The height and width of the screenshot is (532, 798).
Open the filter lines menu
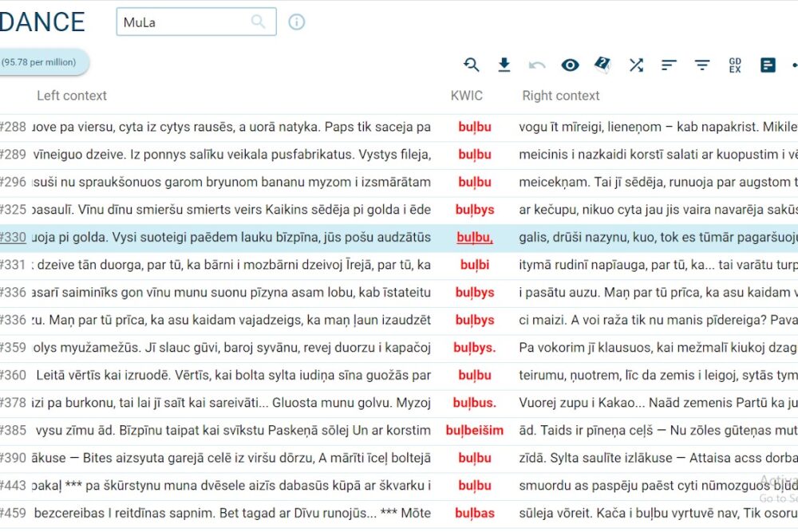point(702,65)
